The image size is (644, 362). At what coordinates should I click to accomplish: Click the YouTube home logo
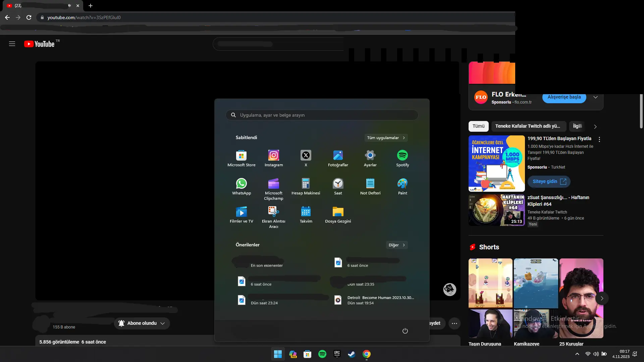(x=39, y=44)
